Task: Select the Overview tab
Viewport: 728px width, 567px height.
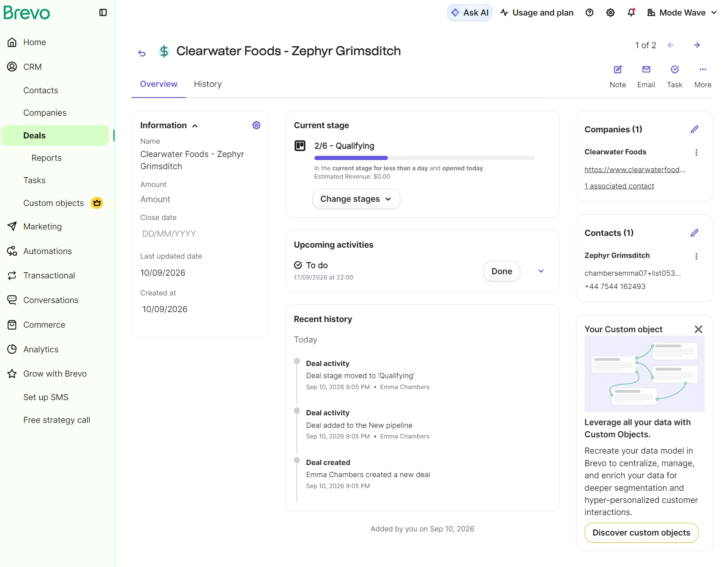Action: click(x=158, y=84)
